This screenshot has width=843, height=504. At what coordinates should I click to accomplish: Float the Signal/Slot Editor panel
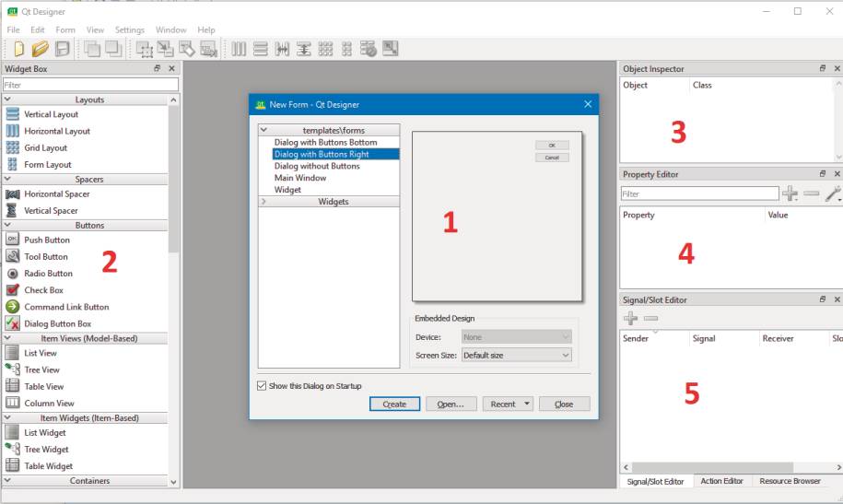tap(822, 299)
